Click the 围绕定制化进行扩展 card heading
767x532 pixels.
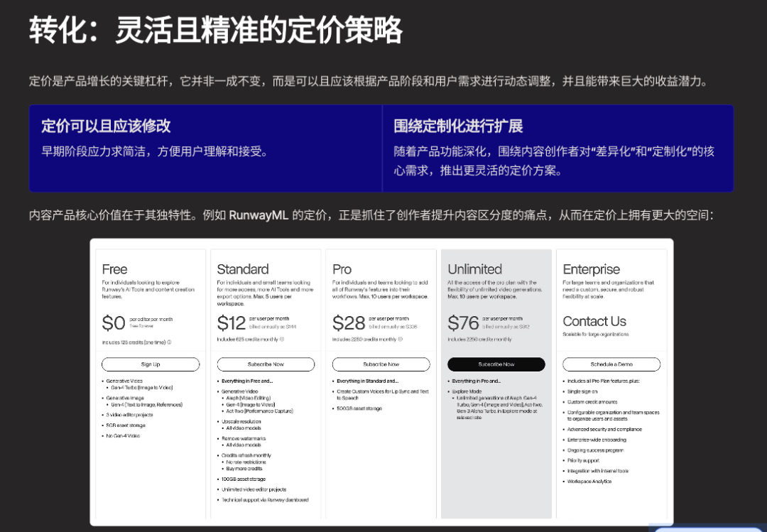[x=458, y=126]
